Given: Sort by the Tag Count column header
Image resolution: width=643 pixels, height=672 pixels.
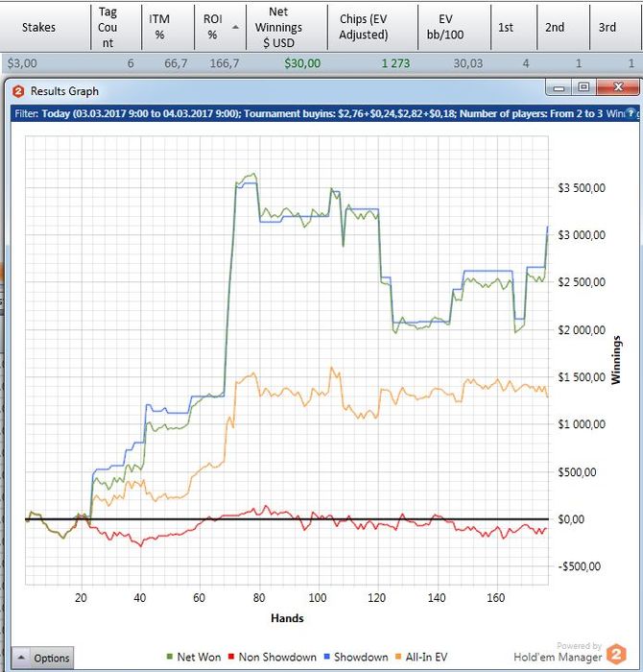Looking at the screenshot, I should pos(116,28).
